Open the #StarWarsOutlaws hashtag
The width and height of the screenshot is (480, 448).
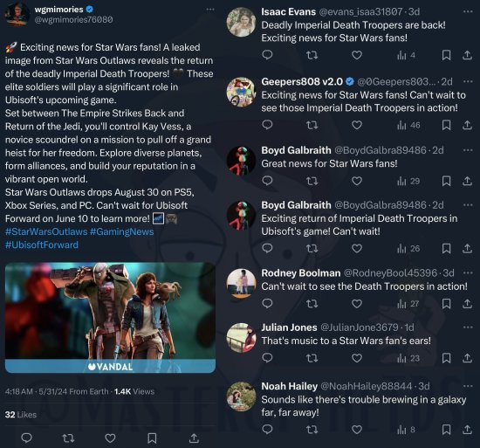click(46, 231)
